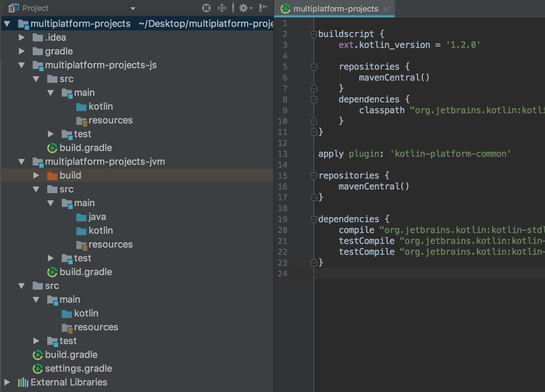Click classpath keyword on line 9
545x392 pixels.
[381, 110]
